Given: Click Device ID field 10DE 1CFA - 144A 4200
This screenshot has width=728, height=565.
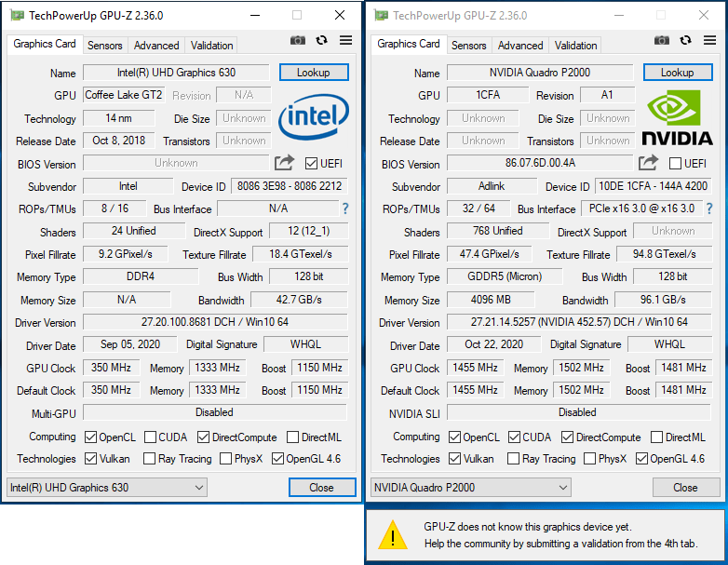Looking at the screenshot, I should coord(654,186).
